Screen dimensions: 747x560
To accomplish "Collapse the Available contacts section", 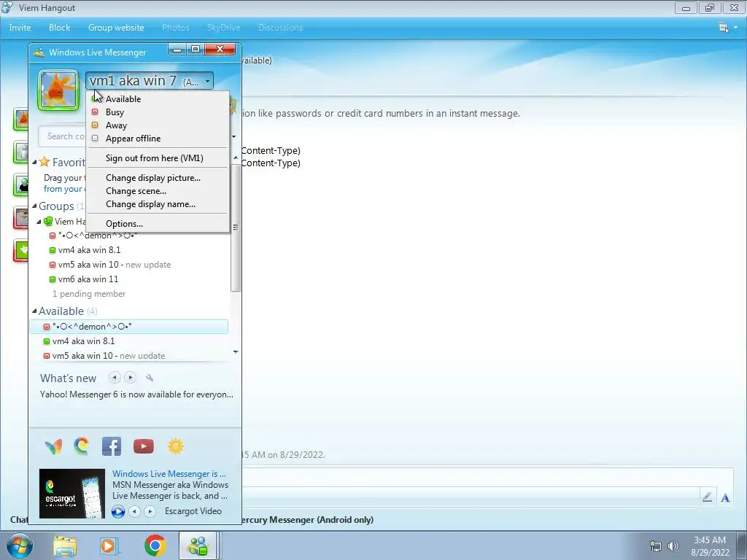I will [34, 311].
